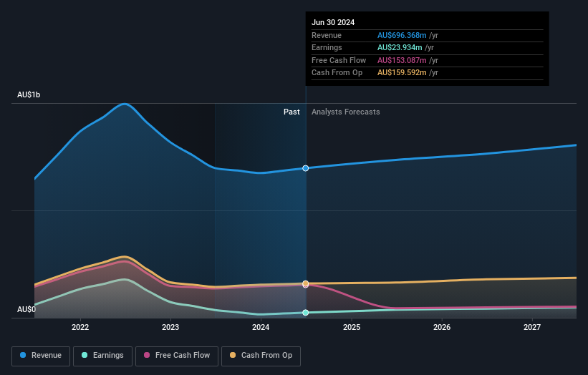Click the Free Cash Flow label in tooltip
588x375 pixels.
point(339,60)
